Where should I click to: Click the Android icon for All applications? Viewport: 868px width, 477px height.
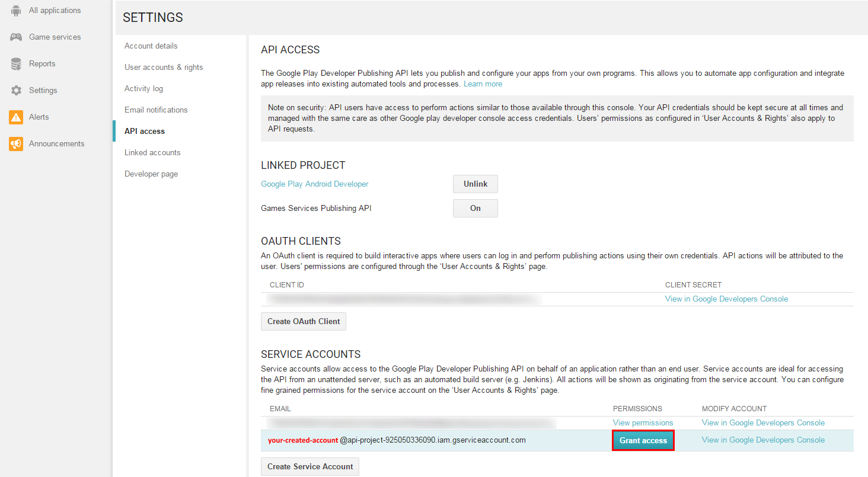tap(16, 10)
